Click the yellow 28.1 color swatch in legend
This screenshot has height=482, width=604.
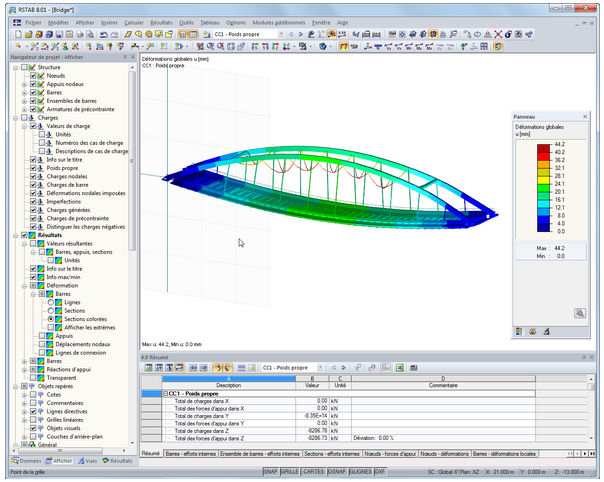tap(544, 180)
